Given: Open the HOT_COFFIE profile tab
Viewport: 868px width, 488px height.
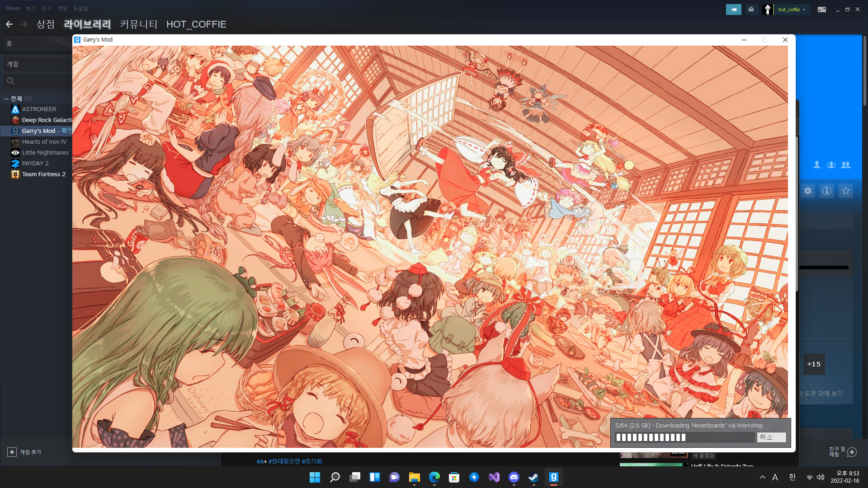Looking at the screenshot, I should click(x=196, y=24).
